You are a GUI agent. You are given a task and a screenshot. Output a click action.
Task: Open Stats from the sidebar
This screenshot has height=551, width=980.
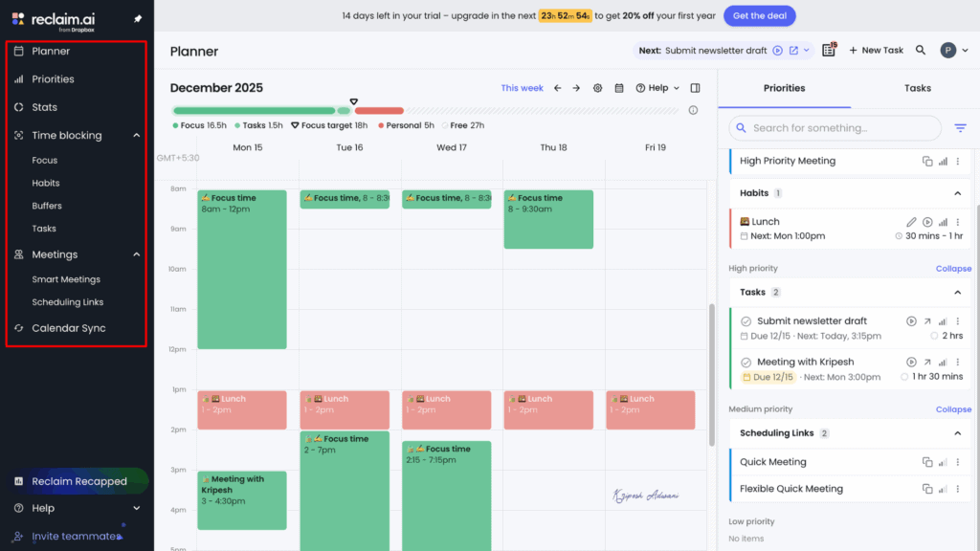click(x=43, y=106)
